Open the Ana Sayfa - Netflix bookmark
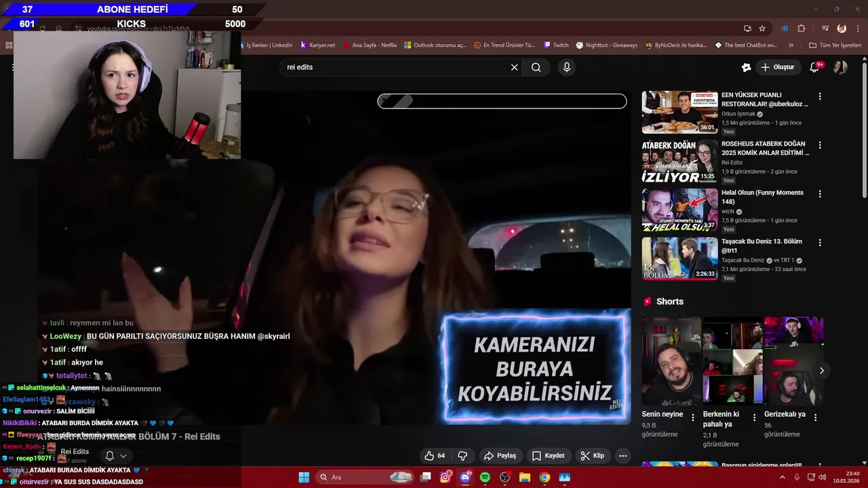The image size is (868, 488). point(370,45)
